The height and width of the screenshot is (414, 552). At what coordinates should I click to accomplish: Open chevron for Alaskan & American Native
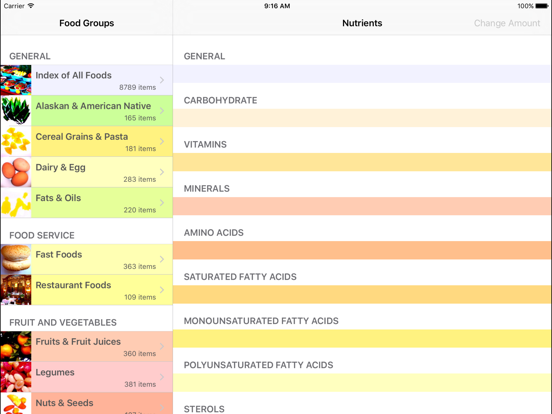[x=162, y=111]
